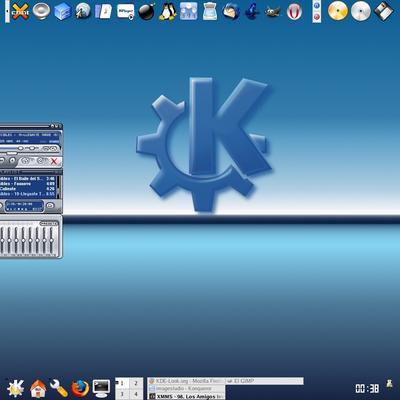Switch to virtual desktop 4
The height and width of the screenshot is (400, 400).
point(136,394)
